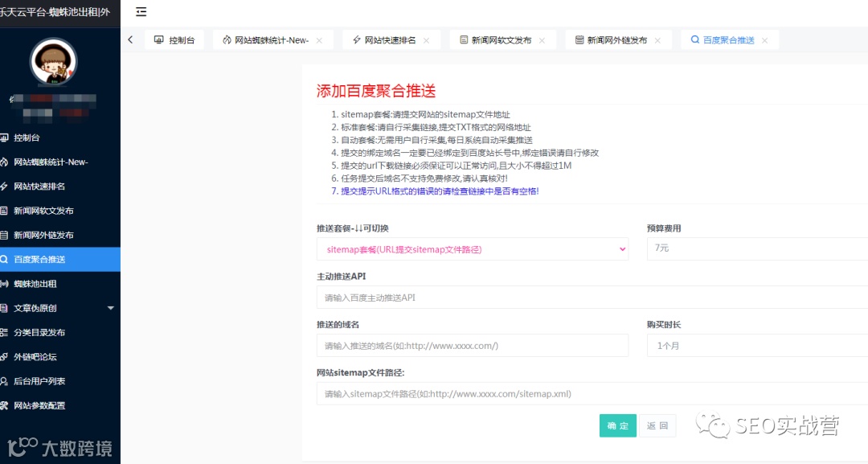Click the tabs scroll-left arrow

pyautogui.click(x=130, y=40)
